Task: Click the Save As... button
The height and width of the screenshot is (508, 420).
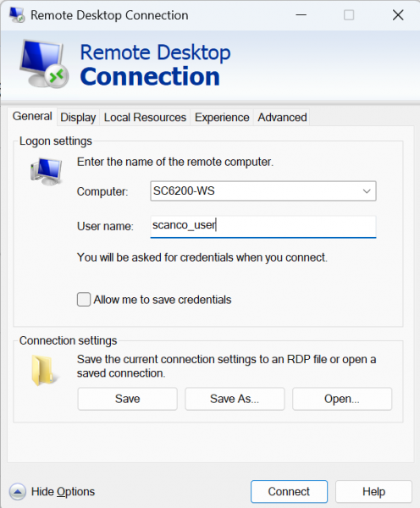Action: pyautogui.click(x=235, y=399)
